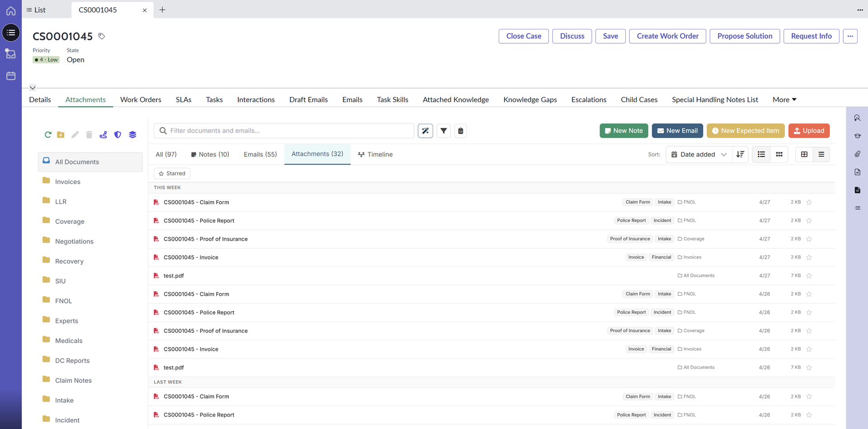Close the CS0001045 tab

145,10
